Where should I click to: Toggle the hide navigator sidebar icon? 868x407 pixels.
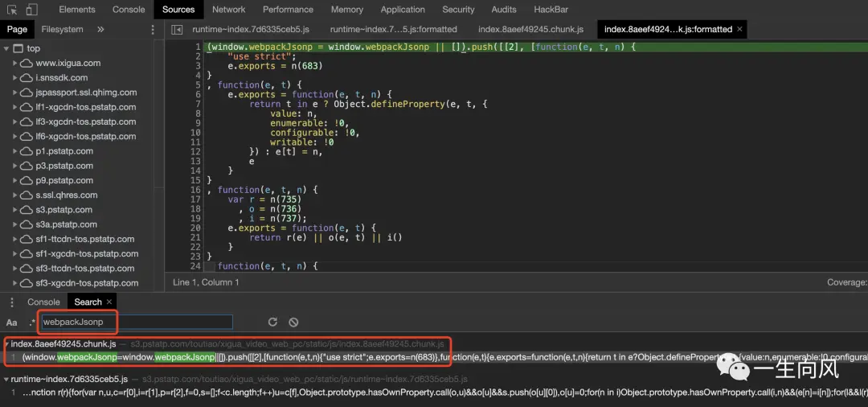(x=177, y=29)
